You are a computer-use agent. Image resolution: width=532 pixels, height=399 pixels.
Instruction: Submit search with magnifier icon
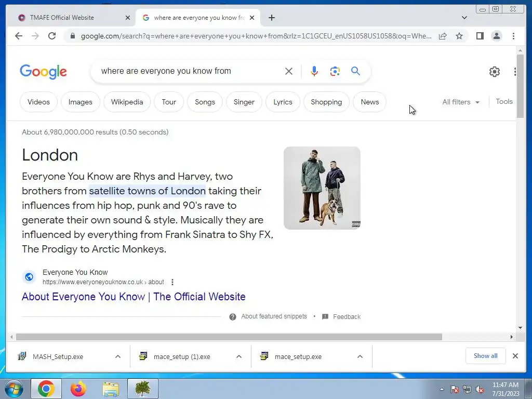(x=355, y=71)
